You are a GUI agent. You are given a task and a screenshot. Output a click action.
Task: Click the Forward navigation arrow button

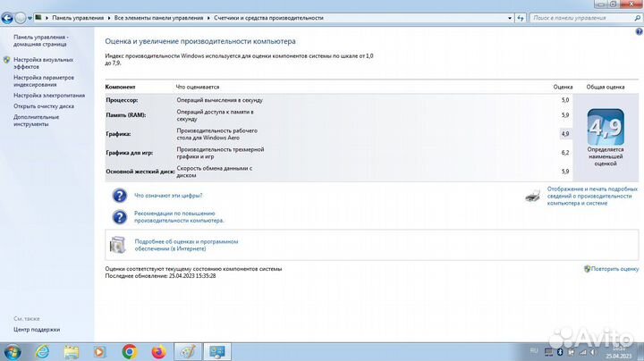point(20,18)
